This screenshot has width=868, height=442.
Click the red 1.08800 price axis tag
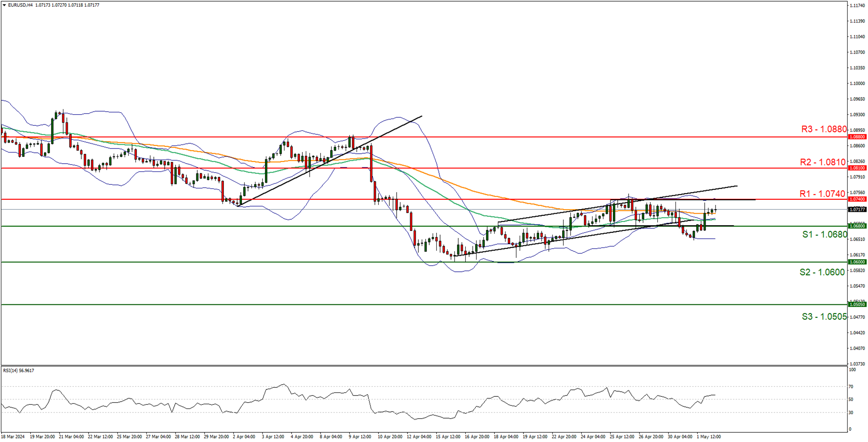tap(857, 137)
